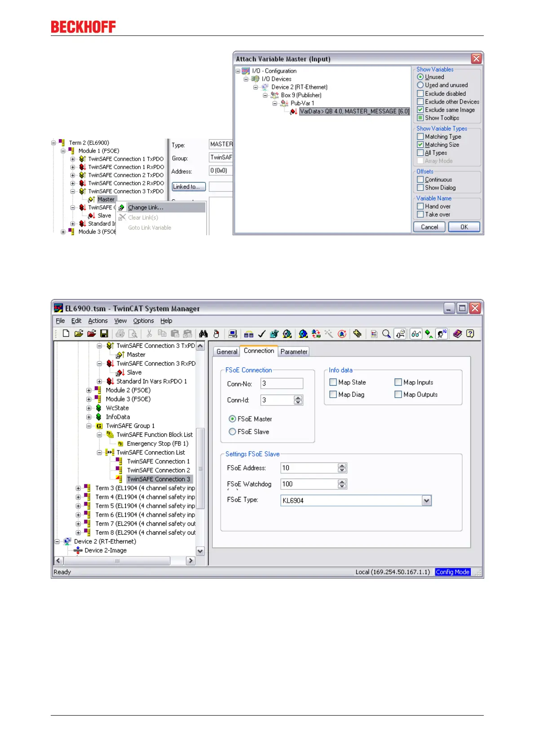This screenshot has height=756, width=535.
Task: Click the Print Preview toolbar icon
Action: click(x=133, y=334)
